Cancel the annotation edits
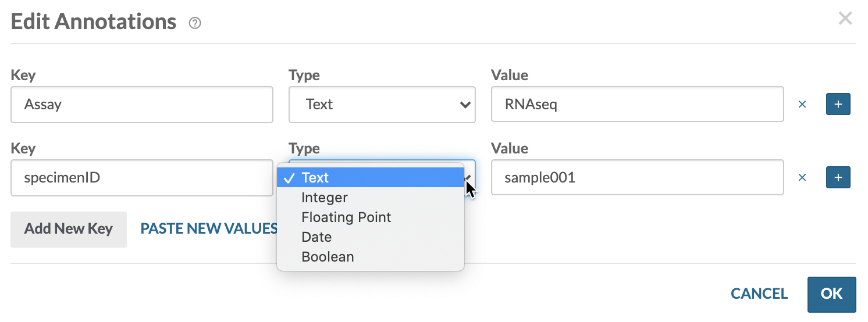 pyautogui.click(x=759, y=294)
